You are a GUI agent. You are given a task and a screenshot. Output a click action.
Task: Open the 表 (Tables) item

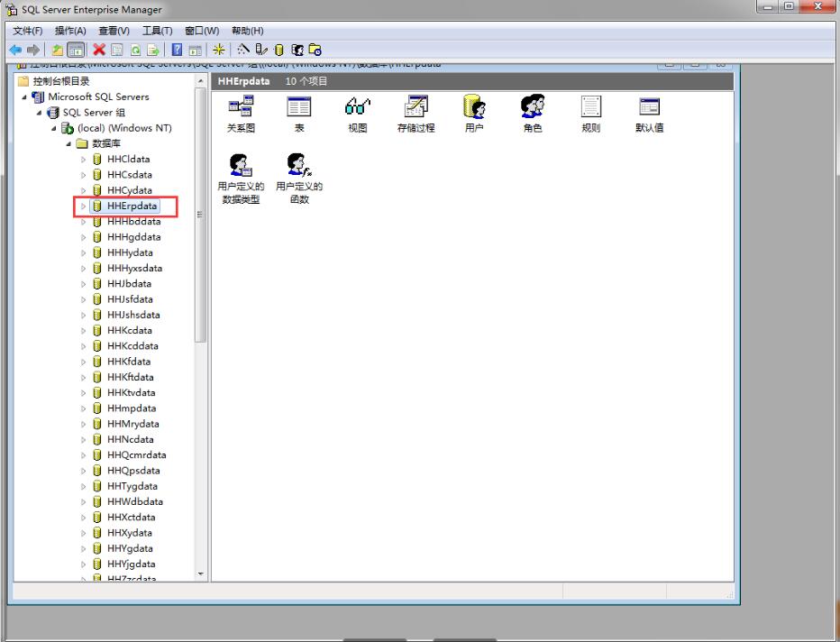[x=299, y=114]
